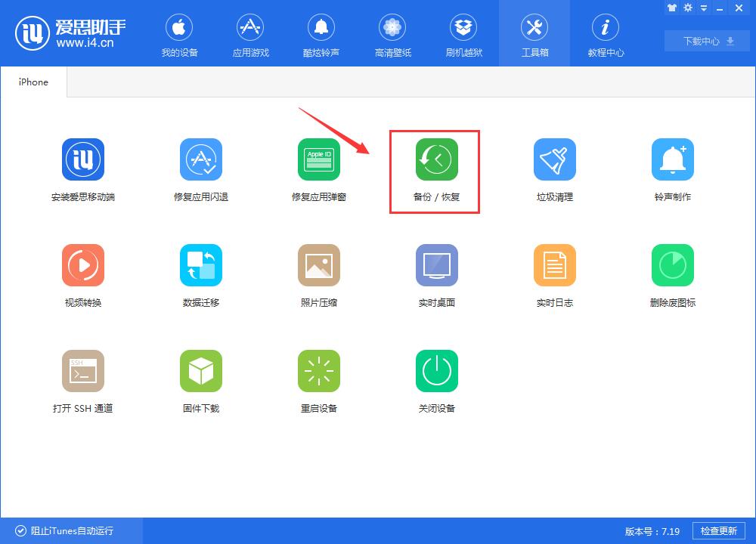Select the Video Converter (视频转换) tool
Viewport: 756px width, 544px height.
click(x=83, y=274)
